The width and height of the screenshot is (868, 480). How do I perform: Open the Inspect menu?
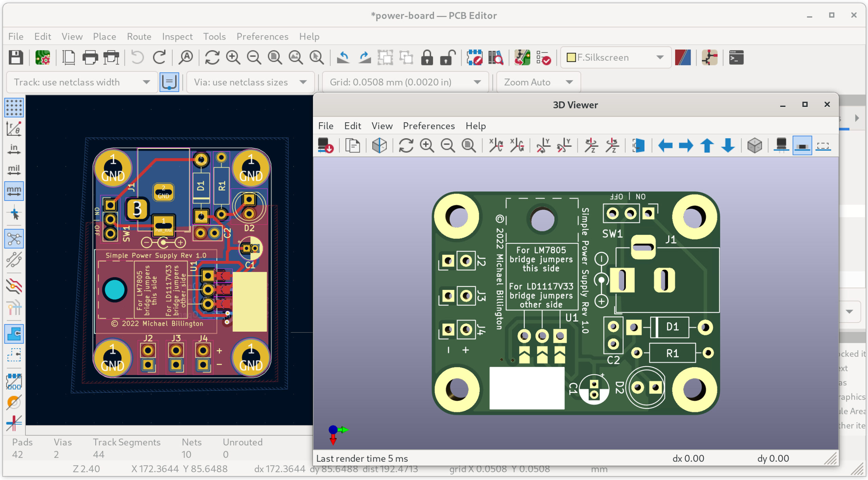coord(177,37)
